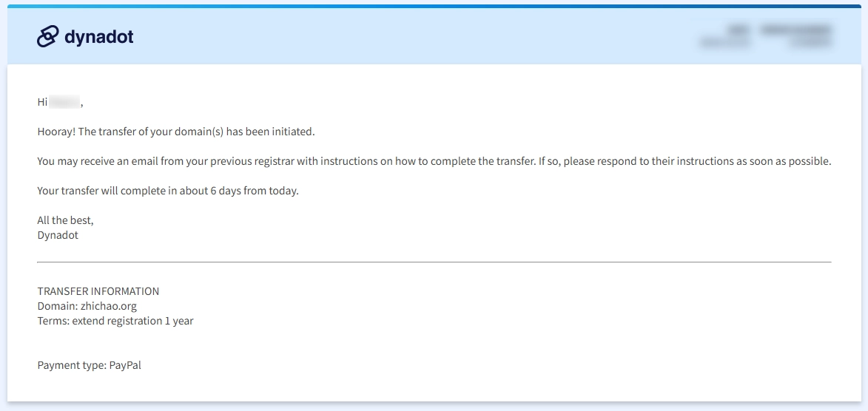The image size is (868, 411).
Task: Click the Dynadot signature below the closing
Action: [x=58, y=235]
